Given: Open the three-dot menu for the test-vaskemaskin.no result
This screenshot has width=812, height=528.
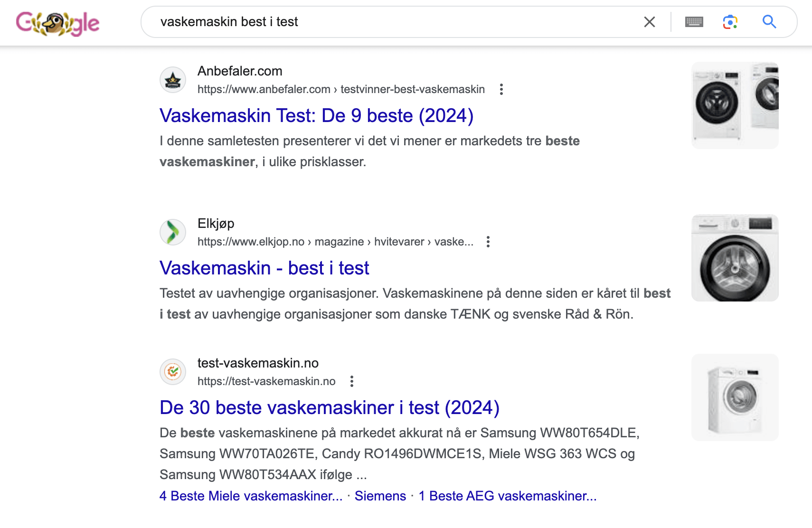Looking at the screenshot, I should coord(352,381).
